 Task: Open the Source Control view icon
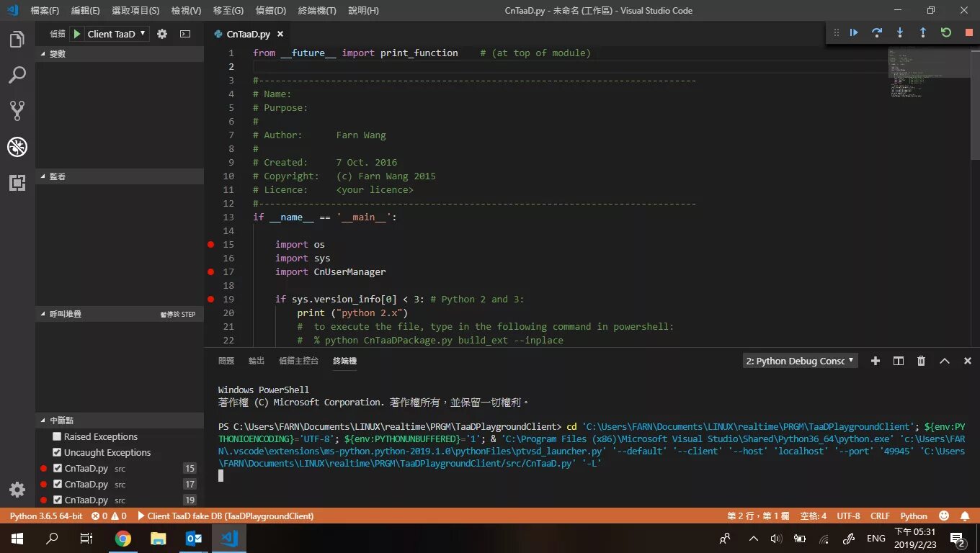pos(17,110)
